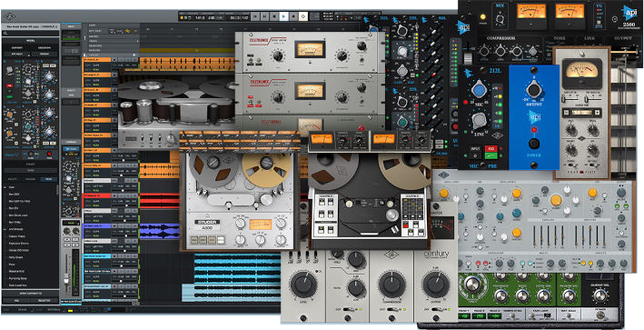The width and height of the screenshot is (644, 330).
Task: Click the peak reduction knob on the second Teletronix unit
Action: click(x=342, y=97)
